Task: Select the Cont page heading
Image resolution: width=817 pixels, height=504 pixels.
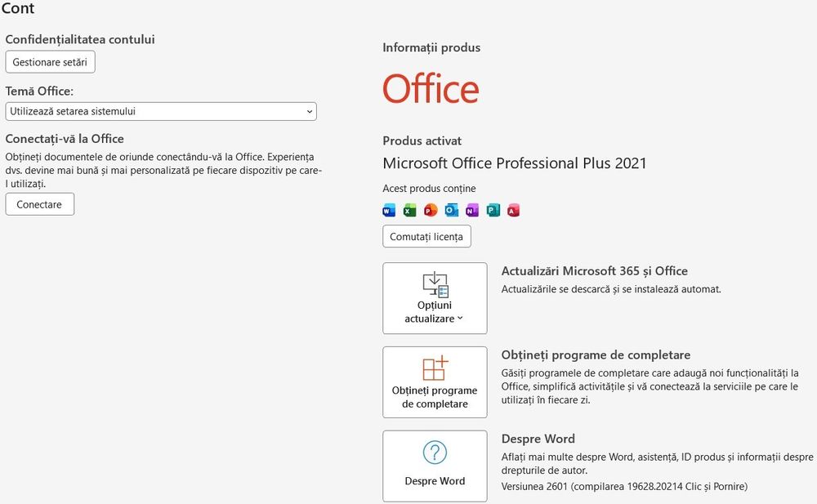Action: click(x=18, y=8)
